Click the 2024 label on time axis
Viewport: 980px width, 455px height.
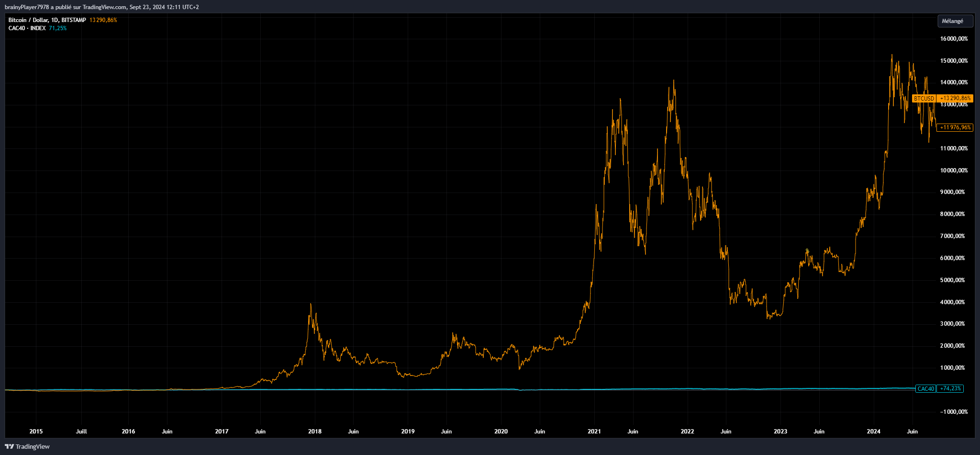(x=873, y=431)
